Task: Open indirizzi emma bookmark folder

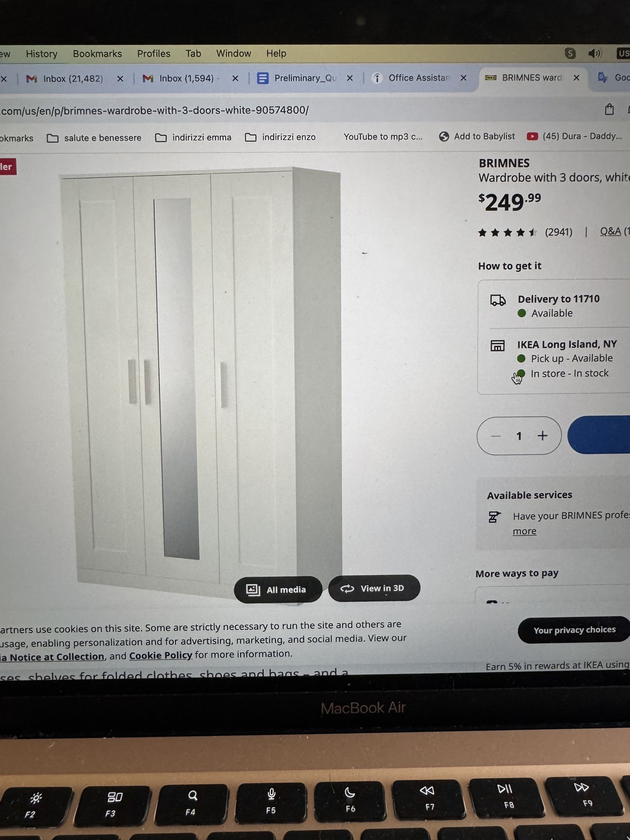Action: [193, 137]
